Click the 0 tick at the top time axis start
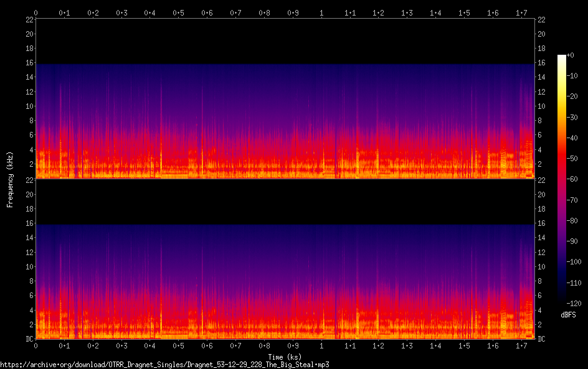The width and height of the screenshot is (588, 369). click(x=36, y=12)
